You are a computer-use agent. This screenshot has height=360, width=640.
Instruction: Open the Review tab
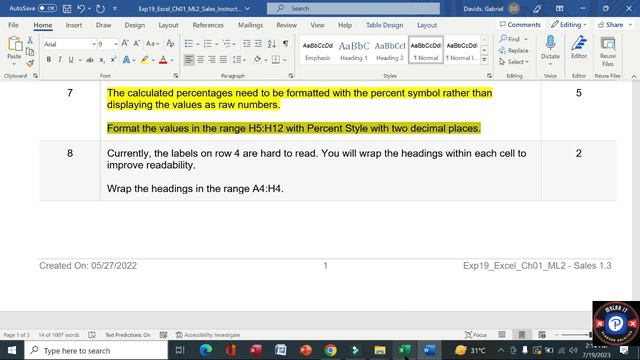(287, 25)
